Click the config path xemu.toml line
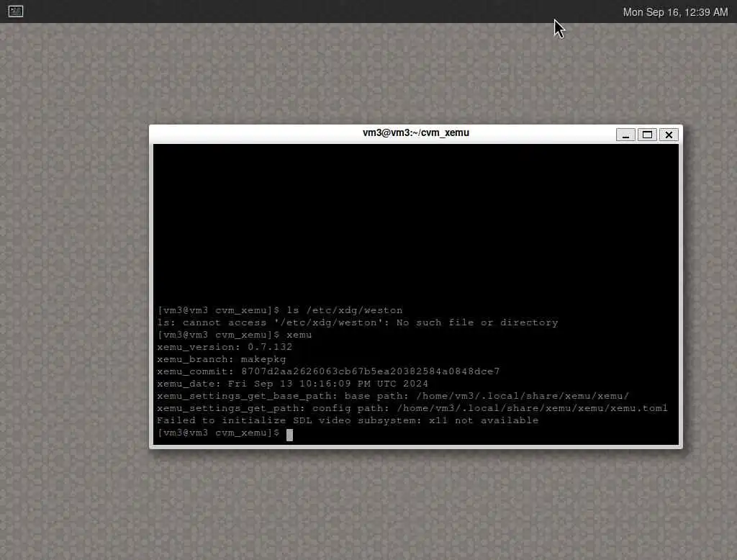The width and height of the screenshot is (737, 560). coord(412,408)
